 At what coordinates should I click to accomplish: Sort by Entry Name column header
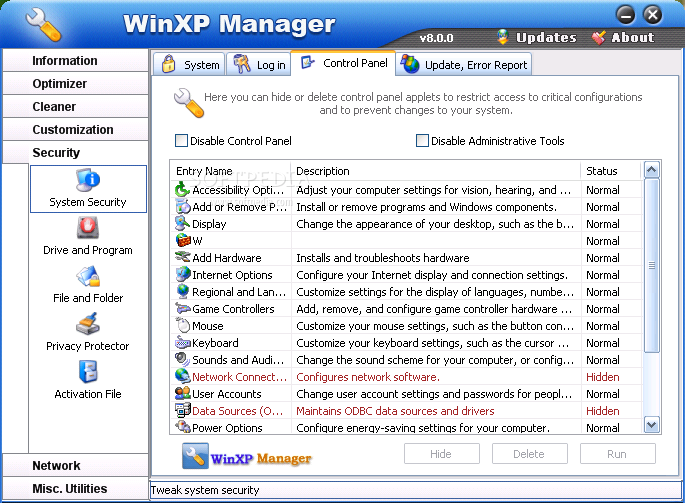coord(231,171)
